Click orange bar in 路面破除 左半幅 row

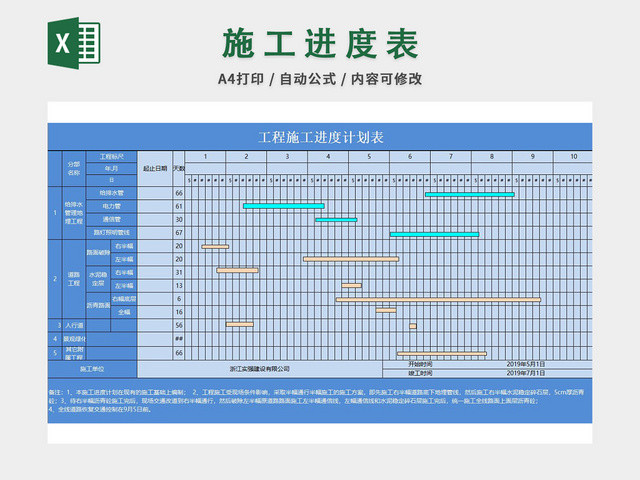[351, 259]
